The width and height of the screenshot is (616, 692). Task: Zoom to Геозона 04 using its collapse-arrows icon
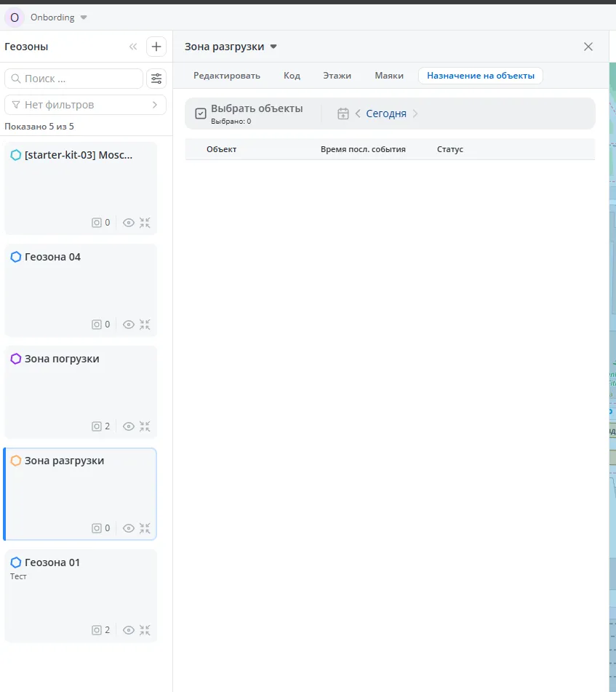tap(145, 325)
